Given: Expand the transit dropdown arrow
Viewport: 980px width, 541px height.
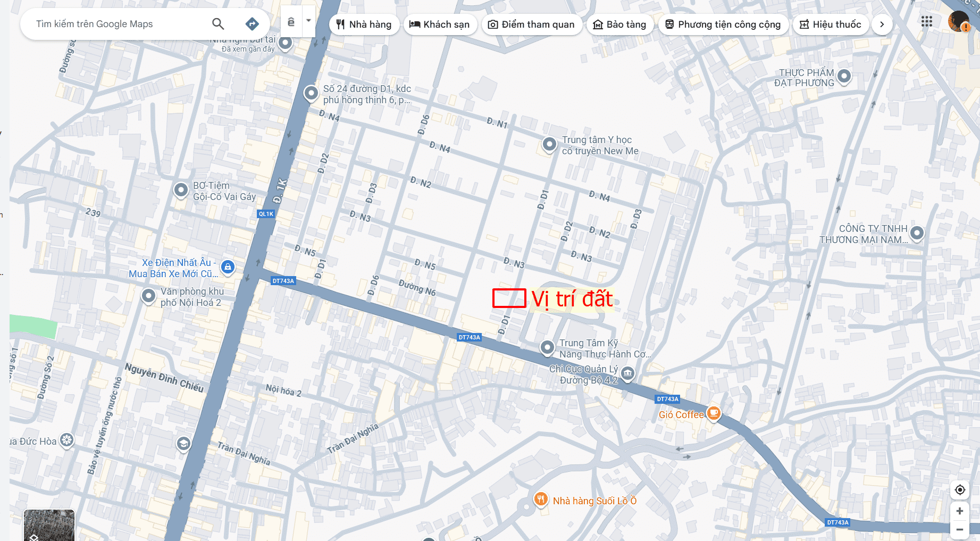Looking at the screenshot, I should pyautogui.click(x=308, y=21).
